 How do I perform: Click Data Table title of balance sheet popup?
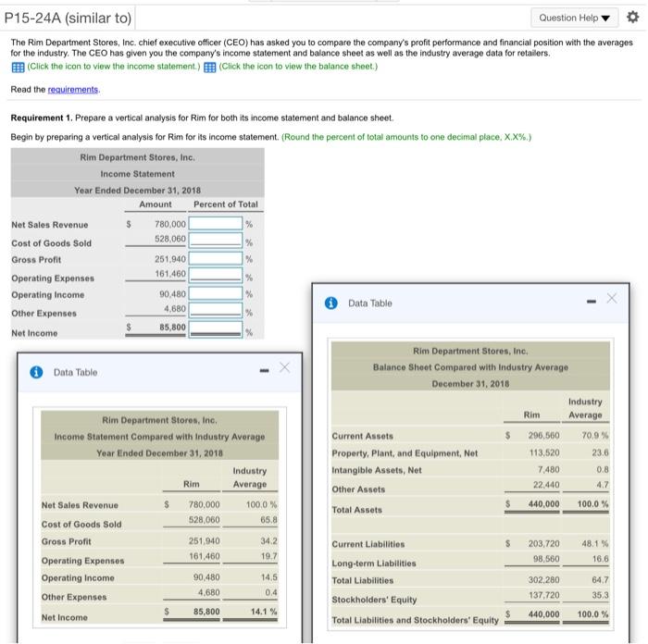[x=370, y=303]
